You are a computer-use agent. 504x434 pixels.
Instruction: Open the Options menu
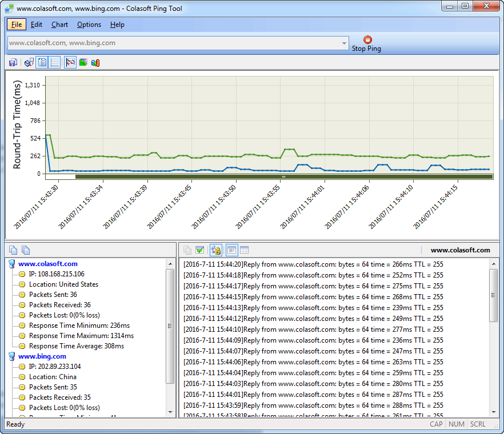(x=89, y=25)
